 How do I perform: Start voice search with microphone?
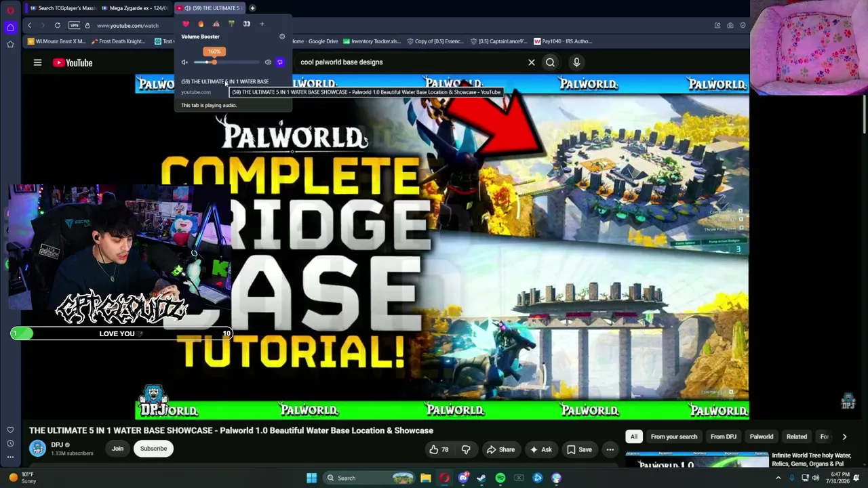pos(576,62)
